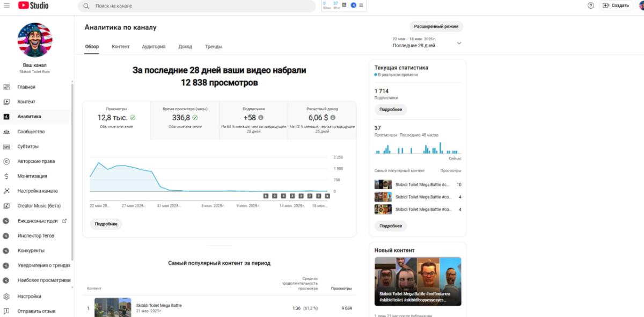
Task: Open the "Skibidi Toilet Mega Battle" title dated 21 мар. 2025г.
Action: click(159, 306)
